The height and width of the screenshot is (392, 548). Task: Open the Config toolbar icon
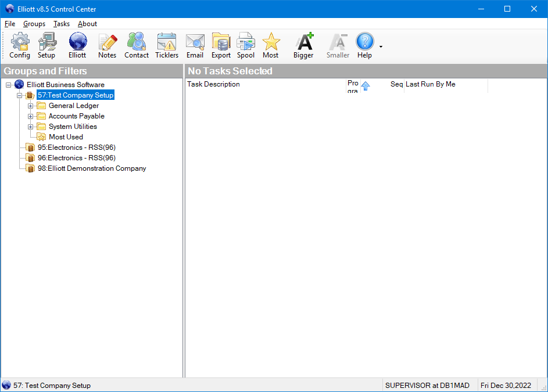pyautogui.click(x=20, y=45)
